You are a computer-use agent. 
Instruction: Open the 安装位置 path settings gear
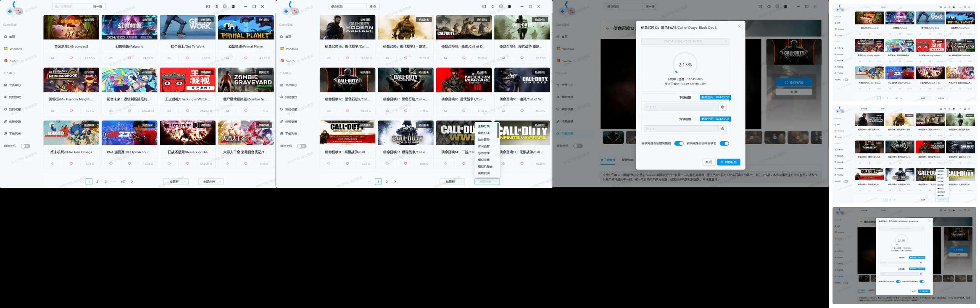(723, 129)
